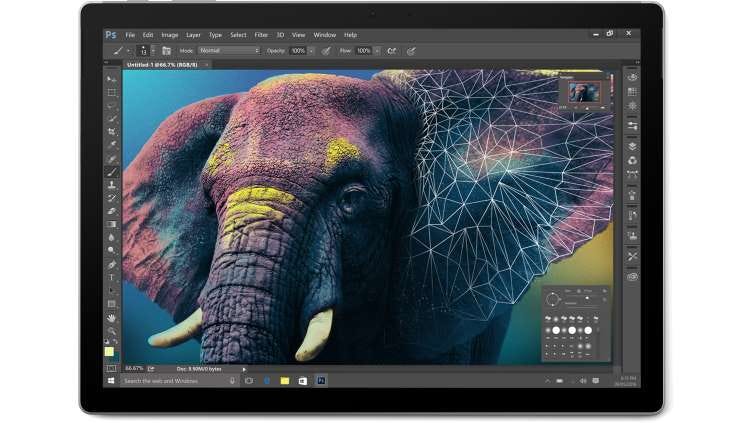Open the Mode dropdown showing Normal
Viewport: 752px width, 423px height.
tap(229, 50)
